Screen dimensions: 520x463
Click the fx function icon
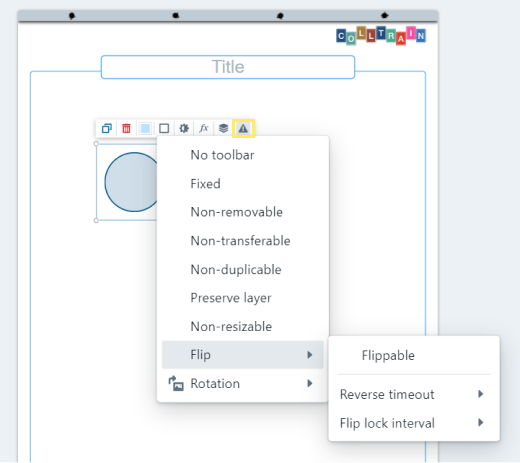[204, 128]
